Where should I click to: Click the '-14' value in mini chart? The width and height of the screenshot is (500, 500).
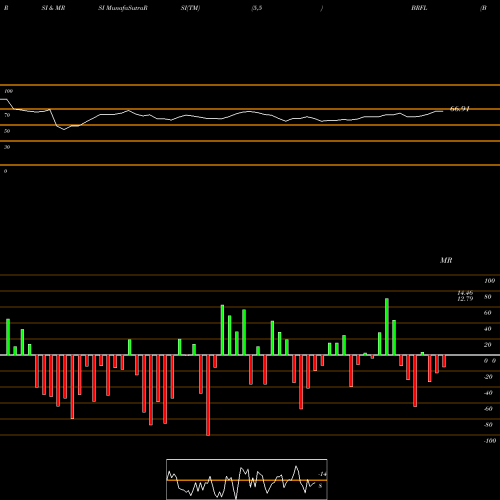click(x=323, y=474)
